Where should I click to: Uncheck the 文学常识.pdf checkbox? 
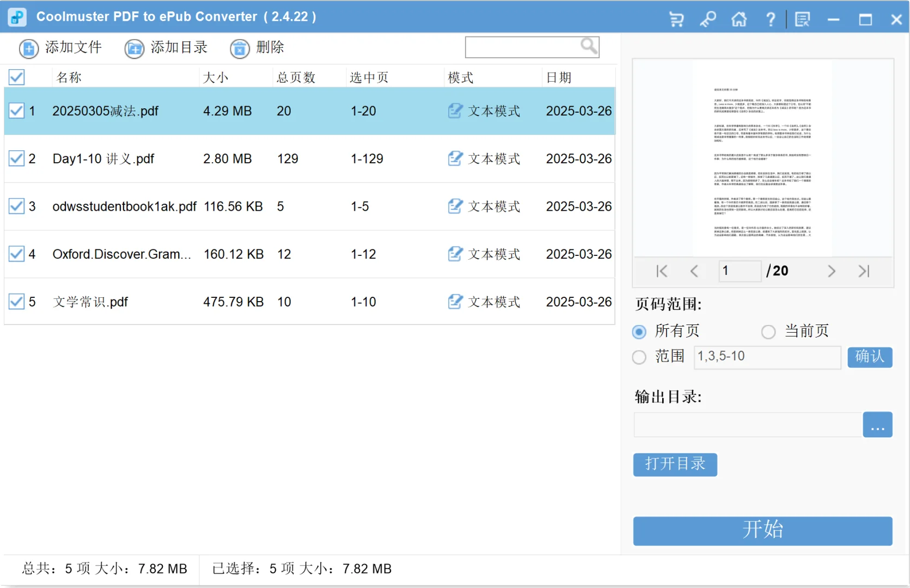click(x=17, y=302)
